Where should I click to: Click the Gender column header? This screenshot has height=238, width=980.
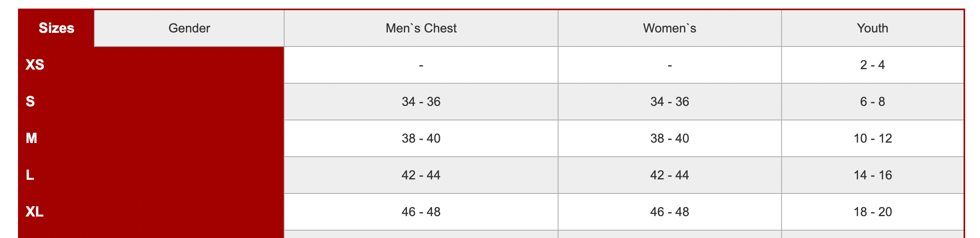[189, 28]
